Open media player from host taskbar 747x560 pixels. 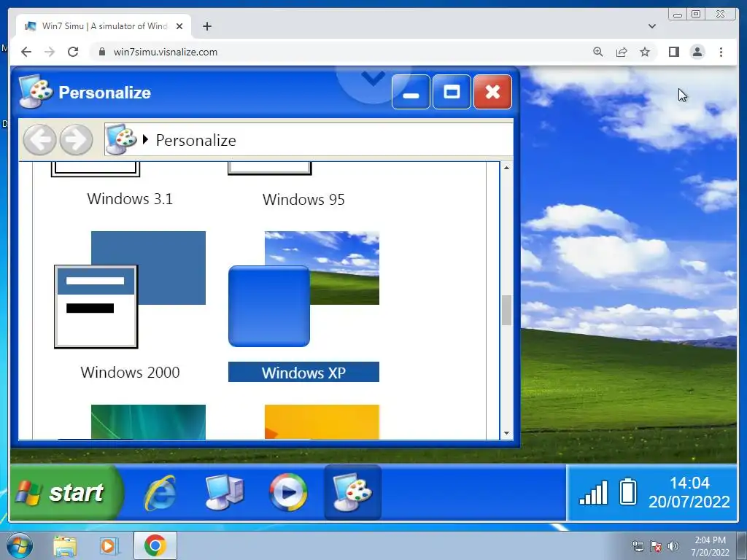click(109, 545)
